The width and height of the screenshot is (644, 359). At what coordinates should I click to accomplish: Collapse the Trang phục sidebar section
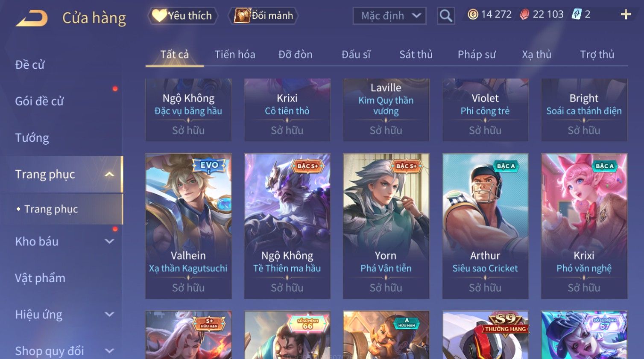(x=109, y=174)
